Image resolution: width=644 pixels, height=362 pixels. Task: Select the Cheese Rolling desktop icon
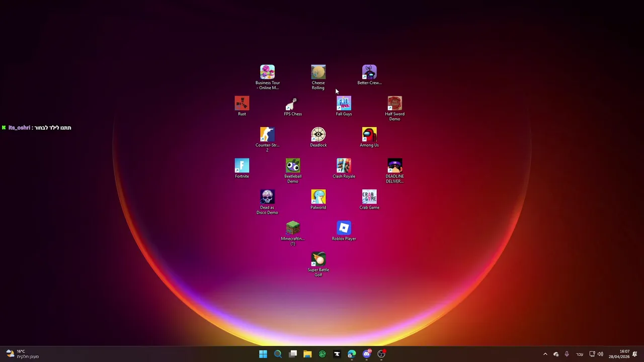click(318, 77)
